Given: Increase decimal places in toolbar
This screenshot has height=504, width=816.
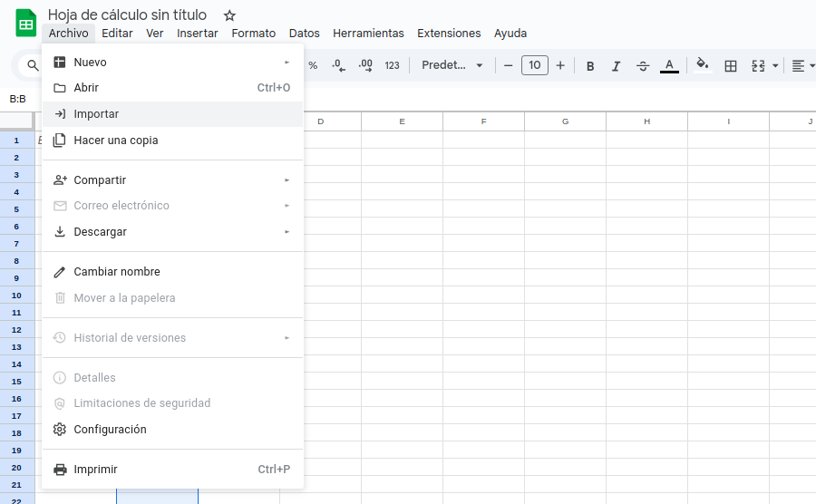Looking at the screenshot, I should (x=365, y=65).
